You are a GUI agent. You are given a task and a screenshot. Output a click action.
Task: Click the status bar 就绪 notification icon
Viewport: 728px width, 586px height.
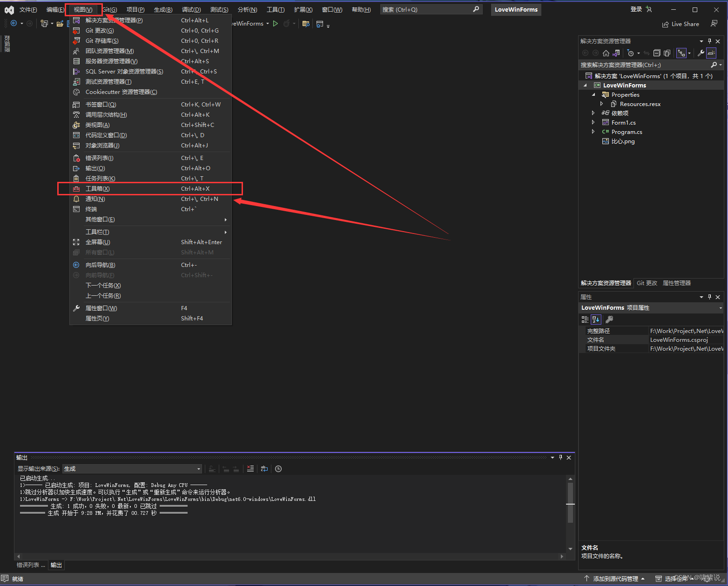pos(5,579)
